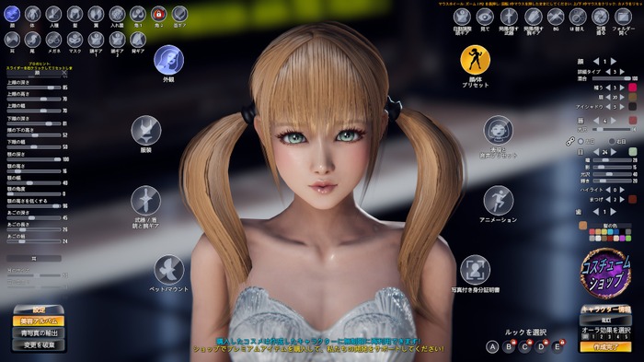Click the 作成完了 button
This screenshot has height=362, width=644.
pos(605,346)
